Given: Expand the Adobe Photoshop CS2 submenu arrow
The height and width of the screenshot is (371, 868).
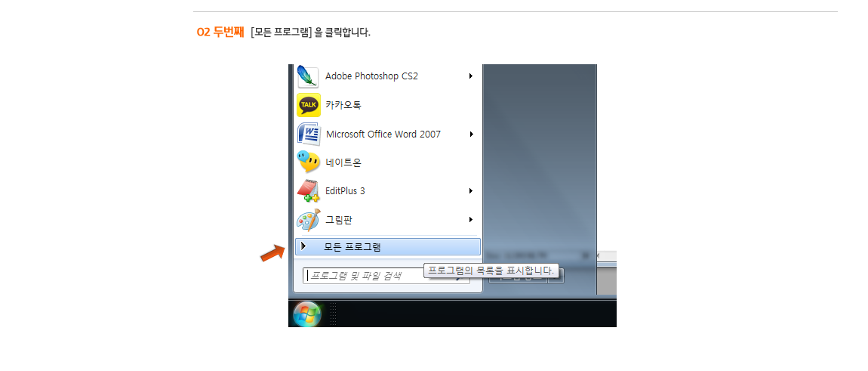Looking at the screenshot, I should 470,76.
